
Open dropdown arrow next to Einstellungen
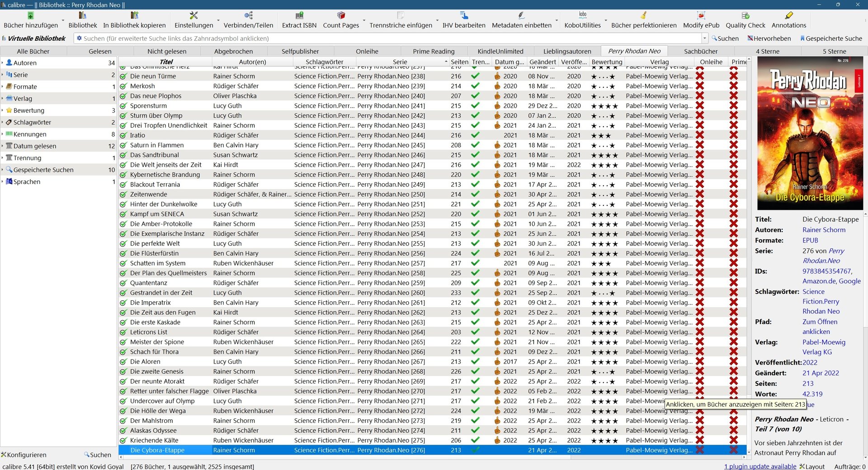(x=218, y=20)
